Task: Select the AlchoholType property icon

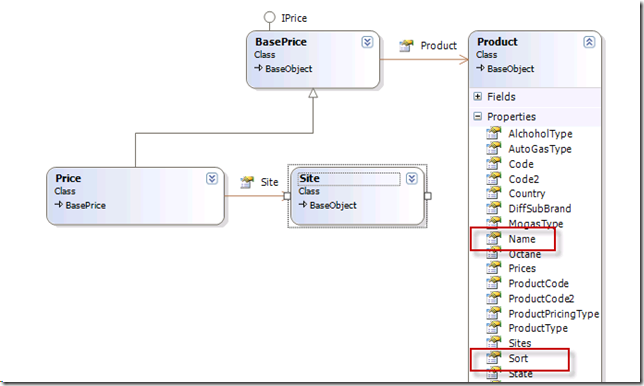Action: 494,133
